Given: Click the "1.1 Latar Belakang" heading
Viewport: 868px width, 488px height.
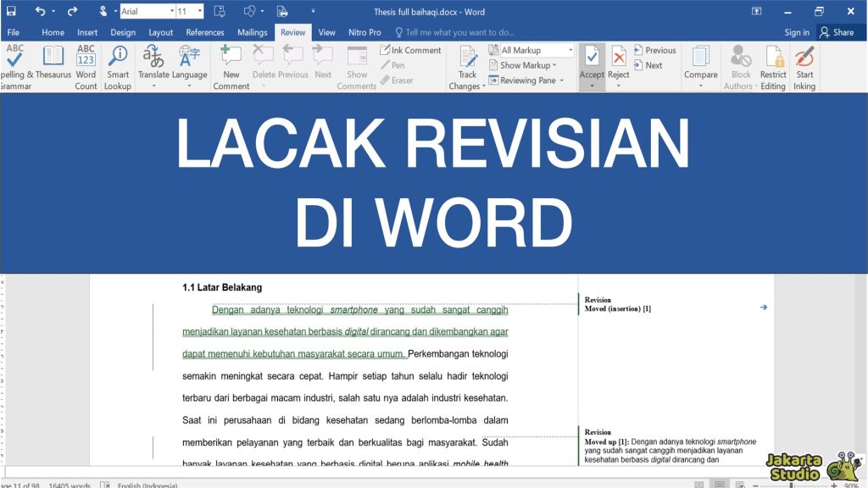Looking at the screenshot, I should [222, 288].
